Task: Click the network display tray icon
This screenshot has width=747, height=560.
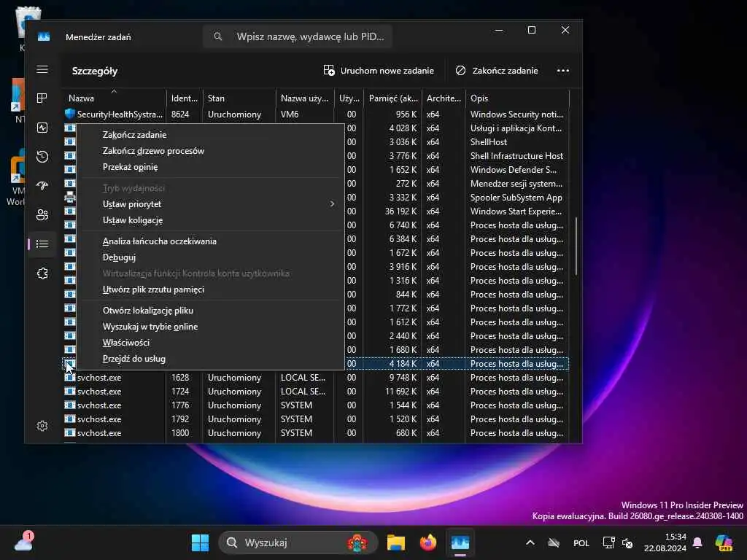Action: [608, 542]
